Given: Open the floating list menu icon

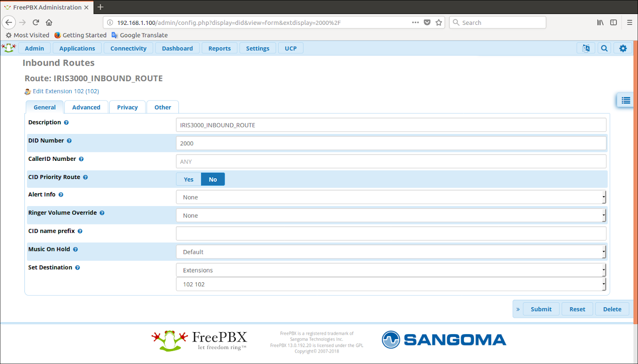Looking at the screenshot, I should click(x=626, y=100).
